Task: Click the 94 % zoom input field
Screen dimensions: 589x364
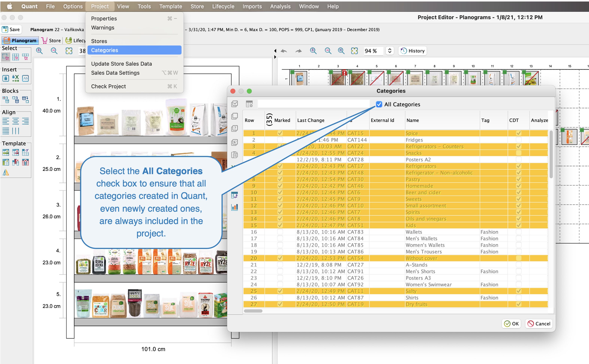Action: pyautogui.click(x=373, y=51)
